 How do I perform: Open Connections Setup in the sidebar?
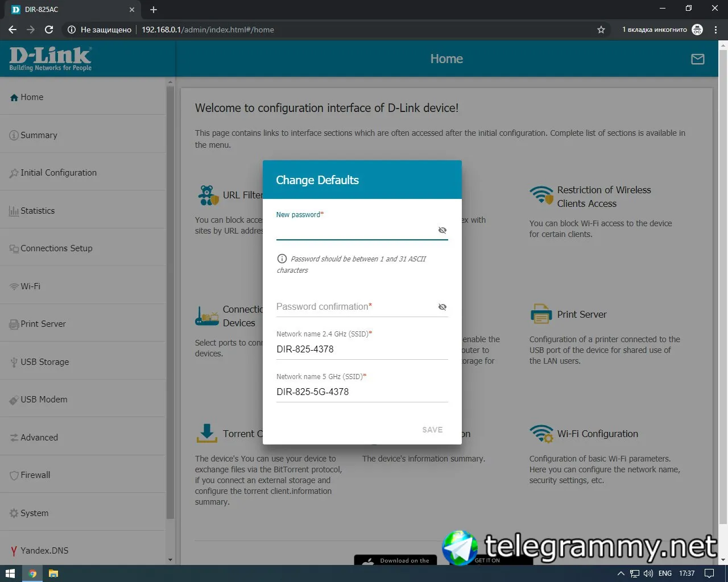(83, 248)
